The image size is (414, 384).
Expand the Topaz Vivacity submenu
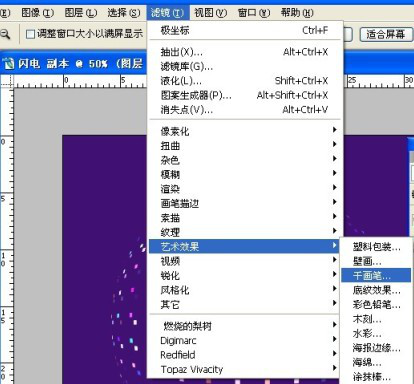[245, 369]
